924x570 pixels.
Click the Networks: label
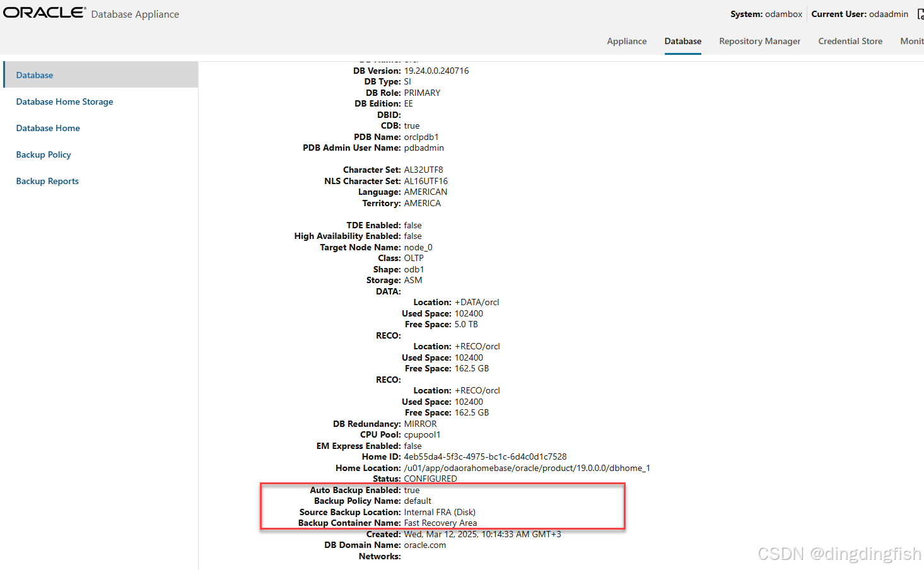click(380, 556)
